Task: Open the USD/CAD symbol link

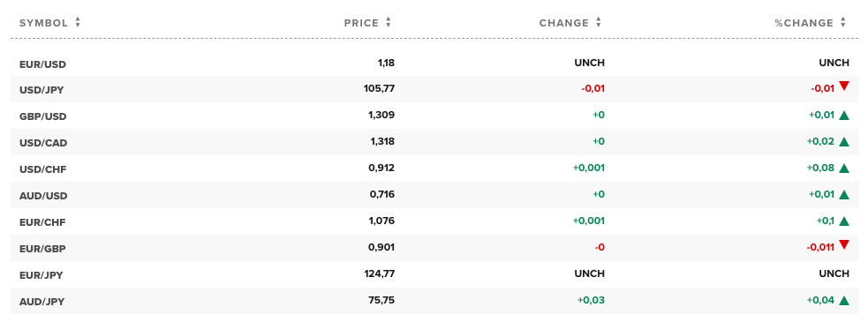Action: pos(43,143)
